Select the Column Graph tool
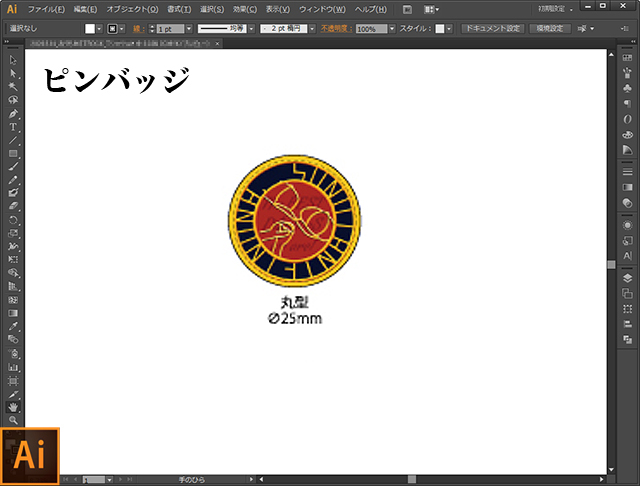The width and height of the screenshot is (640, 486). tap(13, 367)
